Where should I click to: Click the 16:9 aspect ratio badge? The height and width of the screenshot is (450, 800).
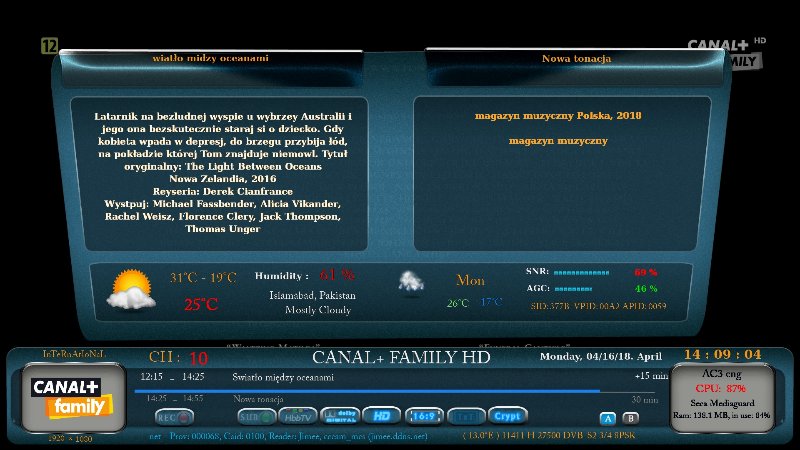coord(424,416)
